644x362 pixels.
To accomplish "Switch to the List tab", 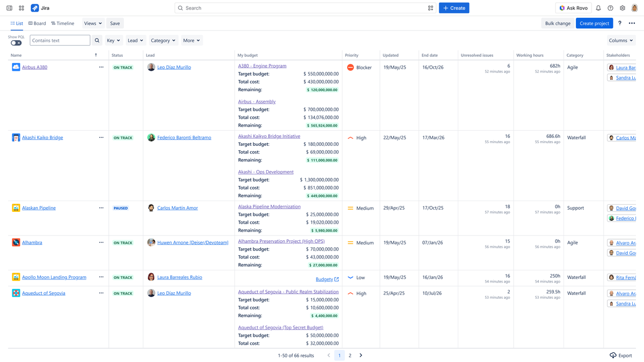I will 17,24.
